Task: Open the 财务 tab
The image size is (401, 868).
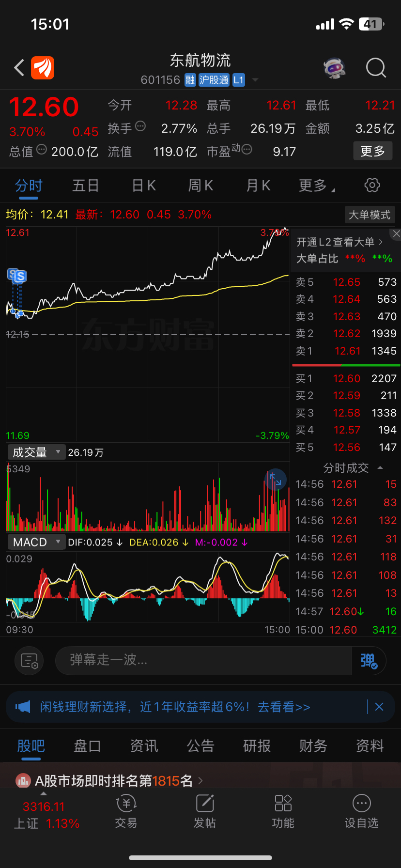Action: (313, 746)
